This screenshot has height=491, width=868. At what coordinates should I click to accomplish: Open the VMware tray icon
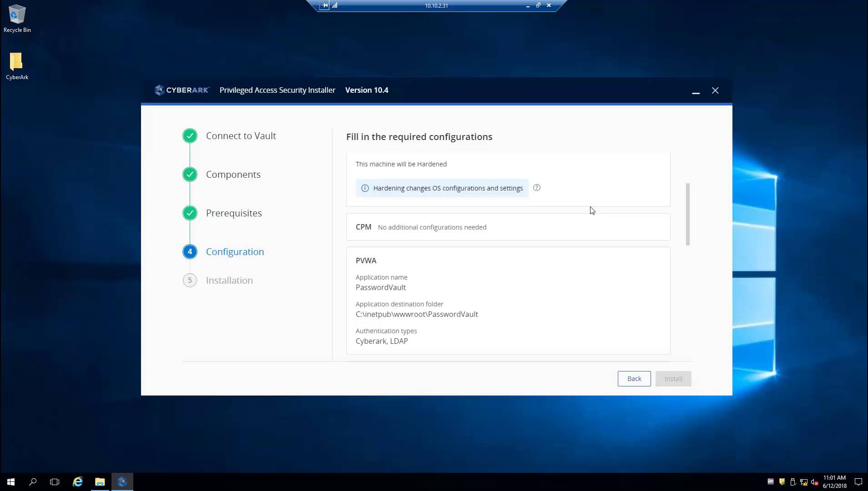pyautogui.click(x=771, y=482)
